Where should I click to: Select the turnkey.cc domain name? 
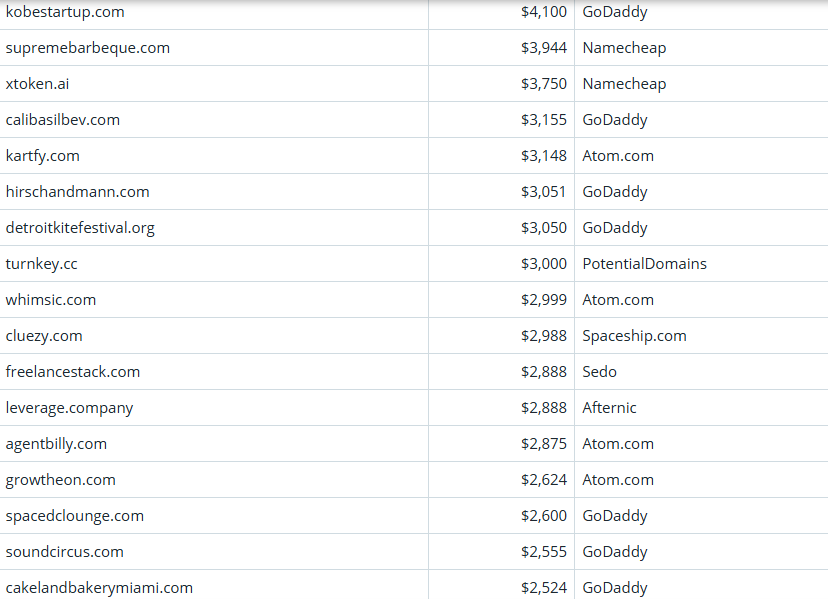point(41,264)
